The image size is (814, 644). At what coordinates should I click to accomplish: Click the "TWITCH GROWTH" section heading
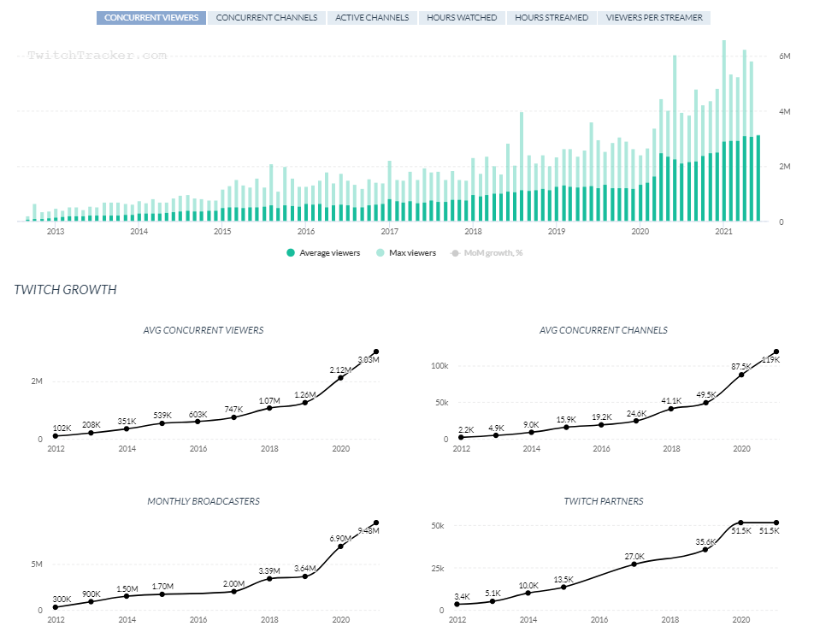[x=65, y=290]
